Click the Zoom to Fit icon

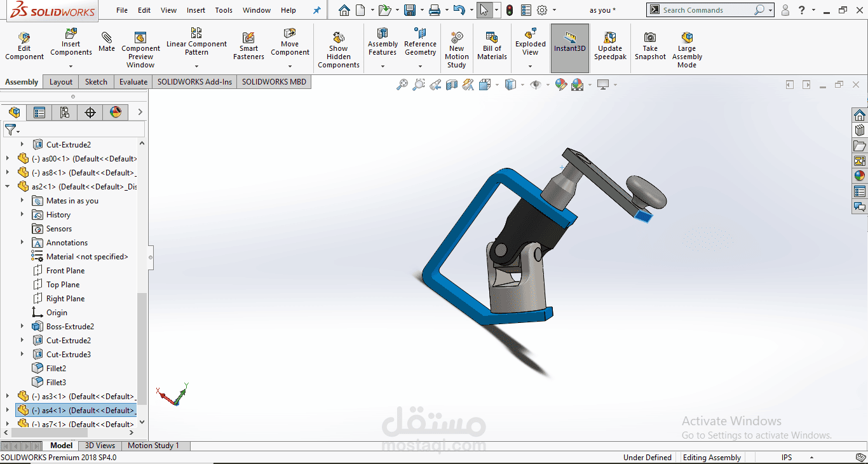402,85
